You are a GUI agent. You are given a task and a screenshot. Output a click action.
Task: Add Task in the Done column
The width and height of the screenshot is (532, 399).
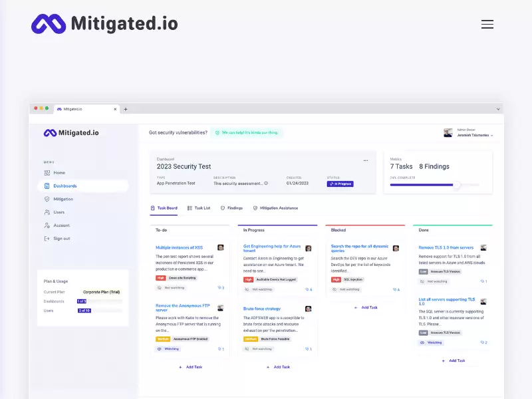pos(454,360)
